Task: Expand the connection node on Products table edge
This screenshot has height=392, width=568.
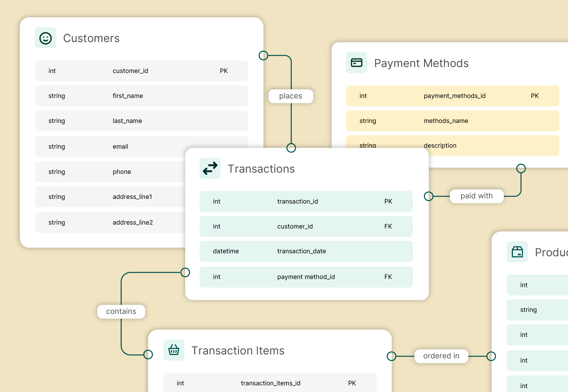Action: click(491, 356)
